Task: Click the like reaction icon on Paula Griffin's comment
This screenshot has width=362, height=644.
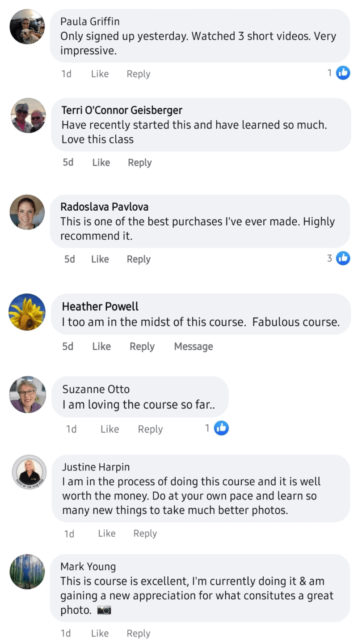Action: (x=343, y=72)
